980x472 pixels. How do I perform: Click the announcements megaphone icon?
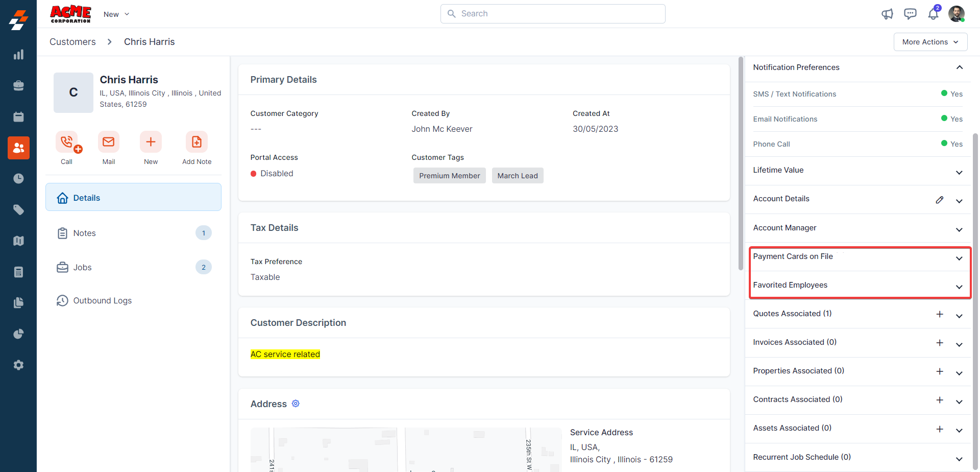coord(887,14)
